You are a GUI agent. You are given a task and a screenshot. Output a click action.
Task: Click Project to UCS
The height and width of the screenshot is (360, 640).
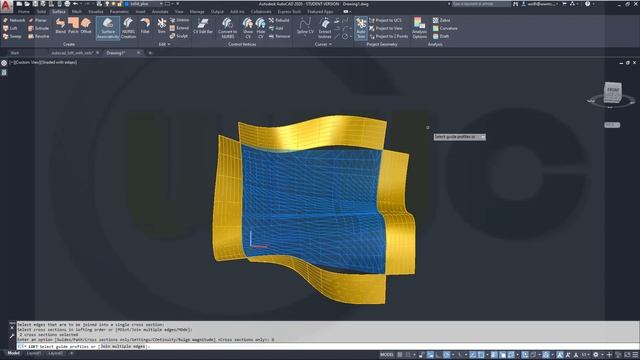[385, 20]
